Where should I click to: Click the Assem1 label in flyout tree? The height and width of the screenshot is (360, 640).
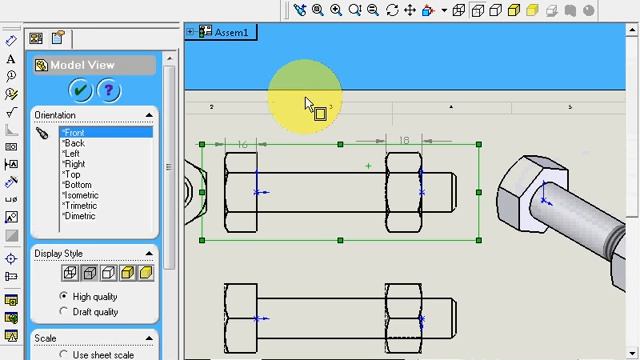(231, 32)
